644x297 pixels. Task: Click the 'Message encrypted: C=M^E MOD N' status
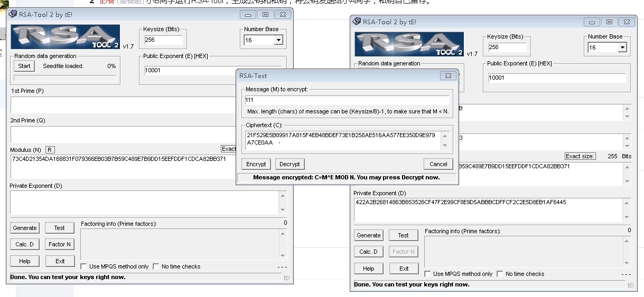point(347,177)
